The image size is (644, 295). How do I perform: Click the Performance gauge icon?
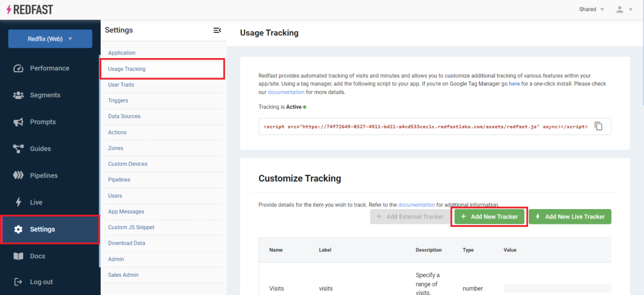(18, 68)
